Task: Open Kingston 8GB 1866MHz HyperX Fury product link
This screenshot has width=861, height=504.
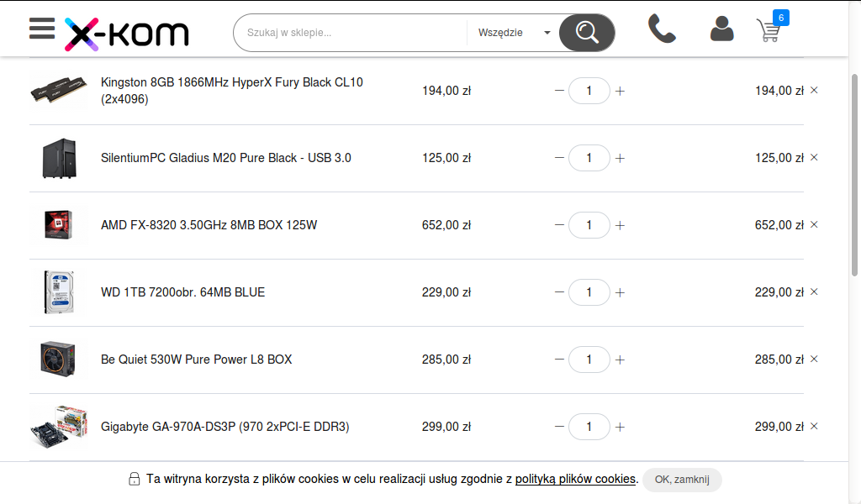Action: [232, 91]
